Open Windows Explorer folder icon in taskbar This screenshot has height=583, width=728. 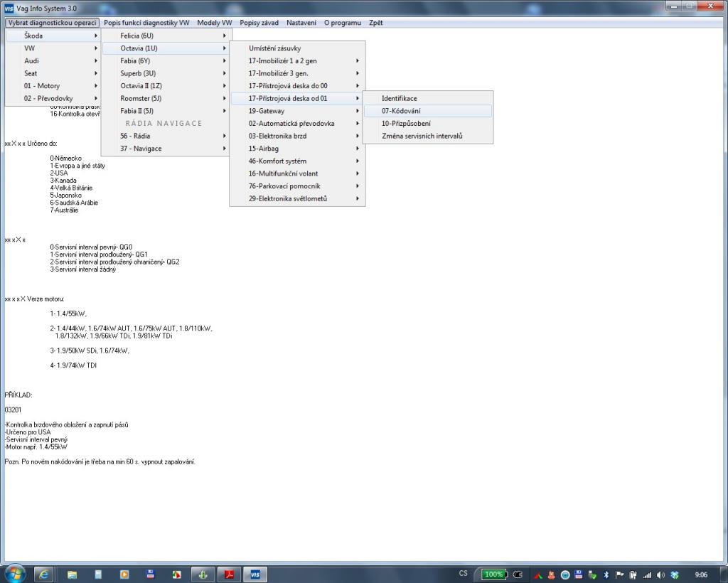click(72, 574)
